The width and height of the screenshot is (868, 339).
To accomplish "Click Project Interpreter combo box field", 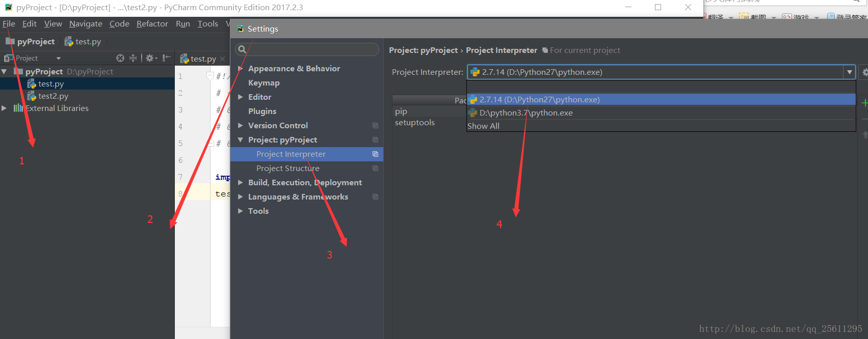I will pos(661,72).
